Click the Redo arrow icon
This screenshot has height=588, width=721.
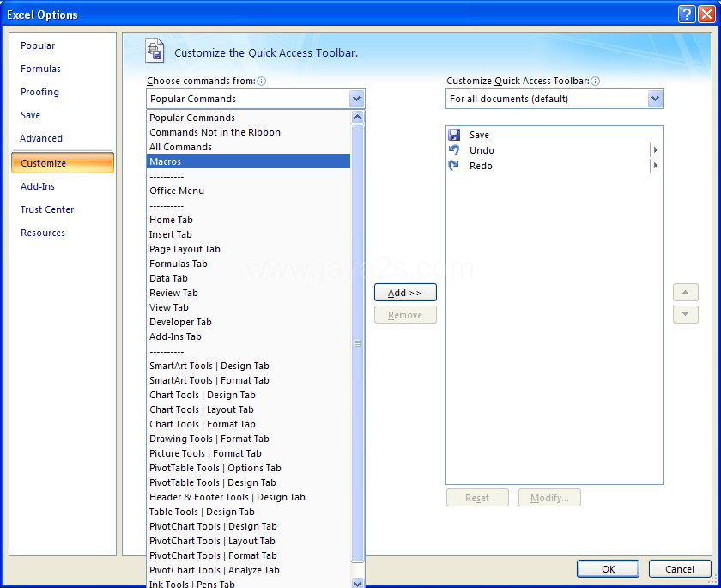coord(454,166)
